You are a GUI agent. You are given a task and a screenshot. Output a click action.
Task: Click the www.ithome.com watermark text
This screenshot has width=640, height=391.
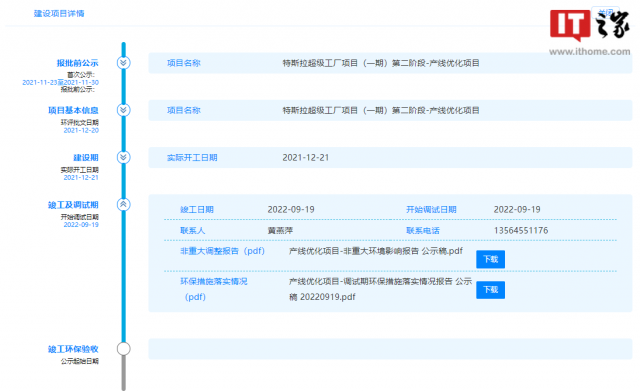click(589, 52)
